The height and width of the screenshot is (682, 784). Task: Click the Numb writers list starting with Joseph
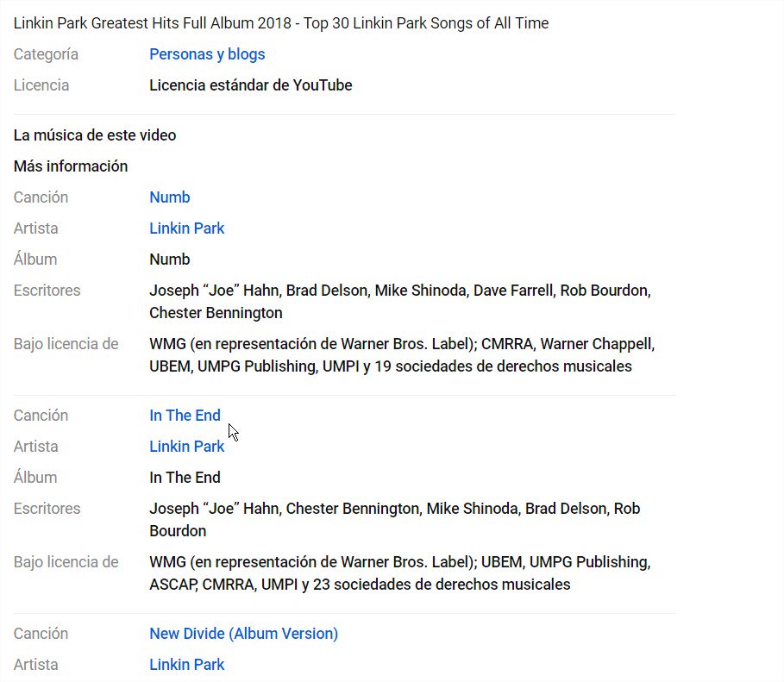click(x=400, y=302)
